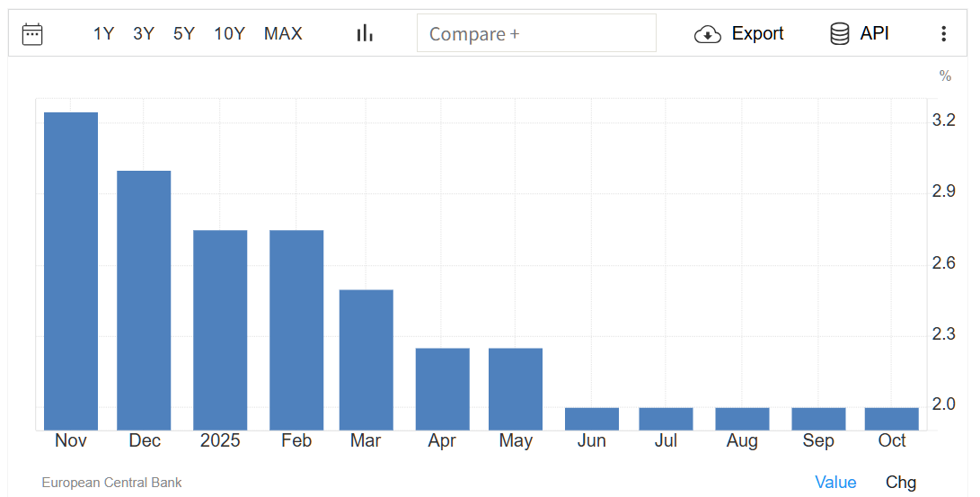This screenshot has height=497, width=980.
Task: Click the European Central Bank source
Action: 111,483
